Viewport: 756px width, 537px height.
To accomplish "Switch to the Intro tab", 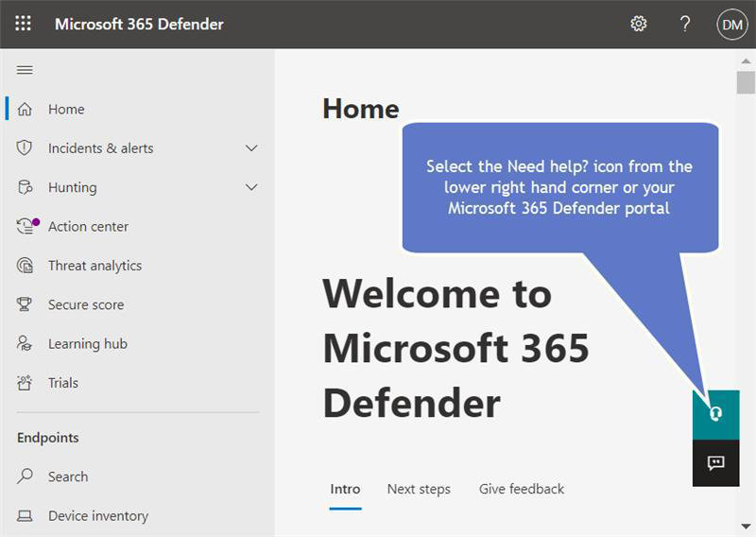I will [345, 489].
